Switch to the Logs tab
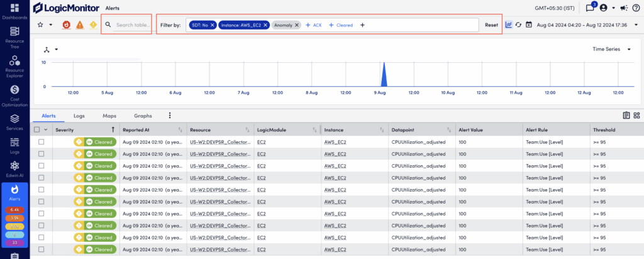This screenshot has width=644, height=259. click(79, 116)
